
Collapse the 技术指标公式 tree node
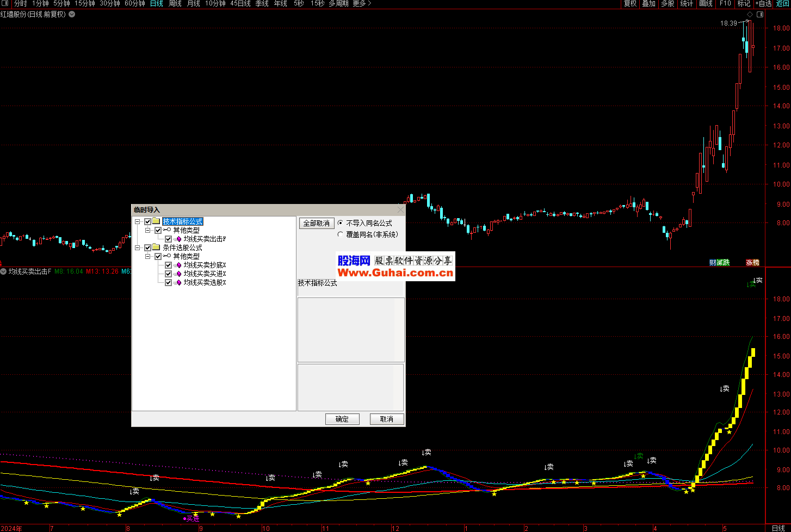tap(138, 221)
